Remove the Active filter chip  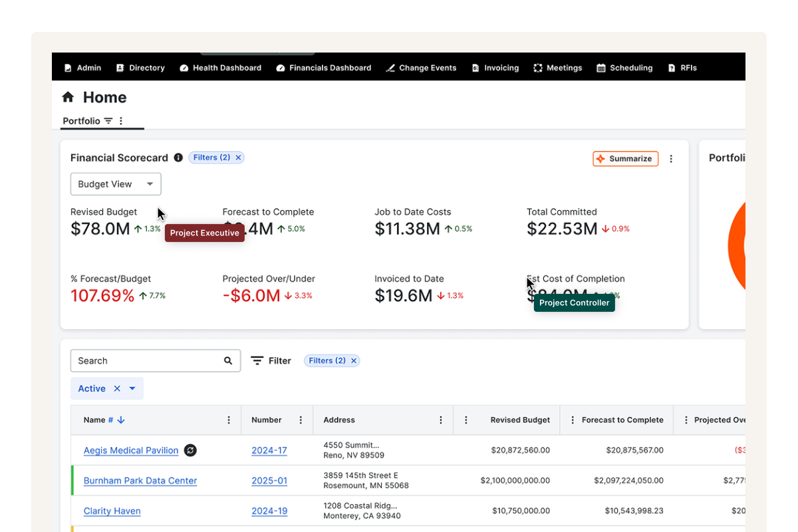pyautogui.click(x=116, y=388)
